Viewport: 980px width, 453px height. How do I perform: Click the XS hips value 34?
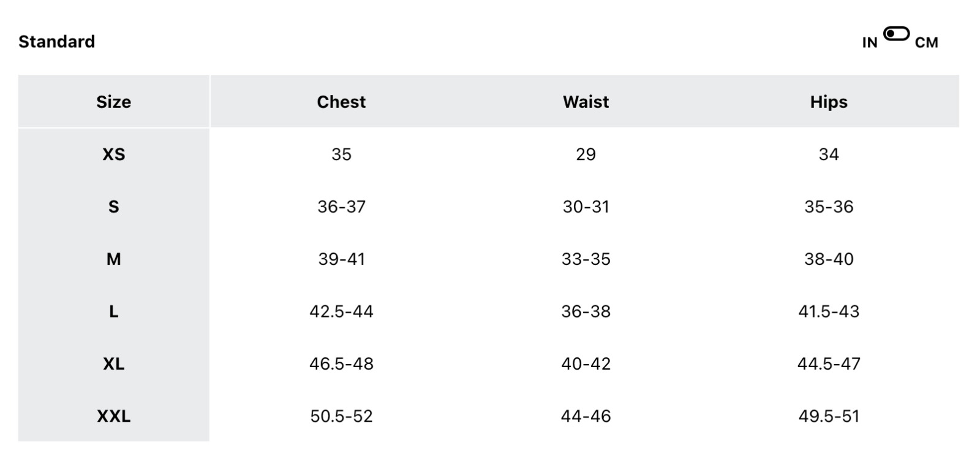coord(829,154)
